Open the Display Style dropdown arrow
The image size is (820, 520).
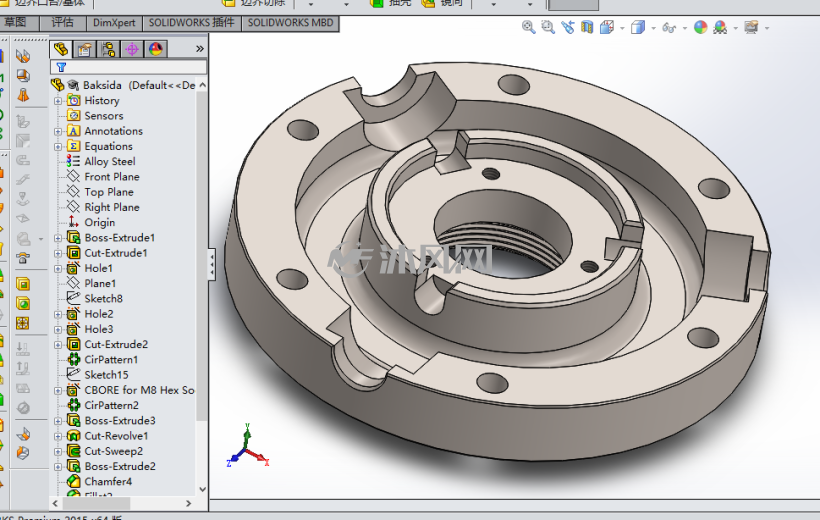coord(653,28)
